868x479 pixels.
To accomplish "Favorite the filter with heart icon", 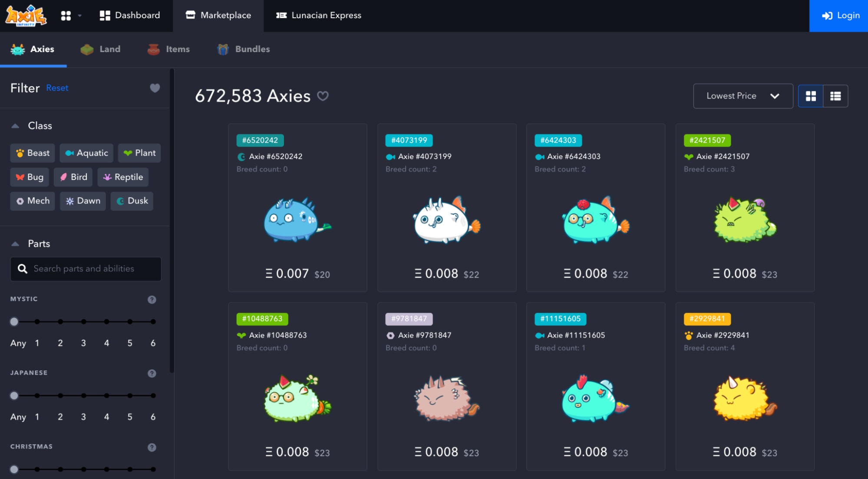I will (x=155, y=88).
